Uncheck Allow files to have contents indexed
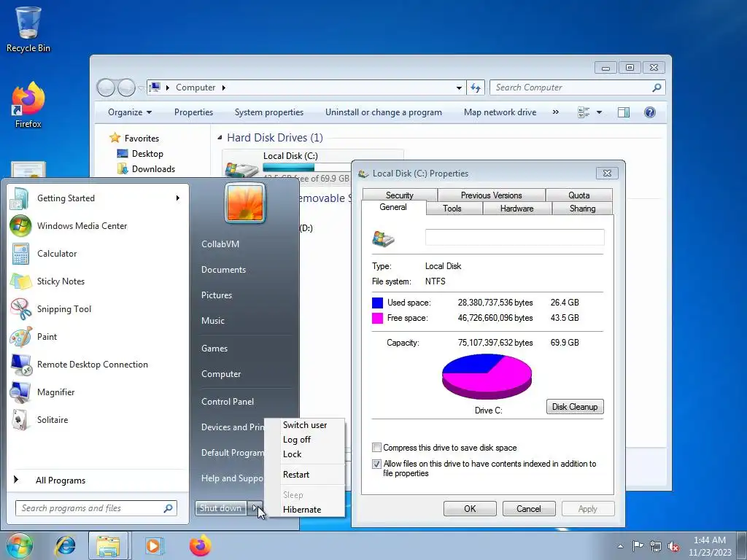Screen dimensions: 747x560 click(x=377, y=464)
